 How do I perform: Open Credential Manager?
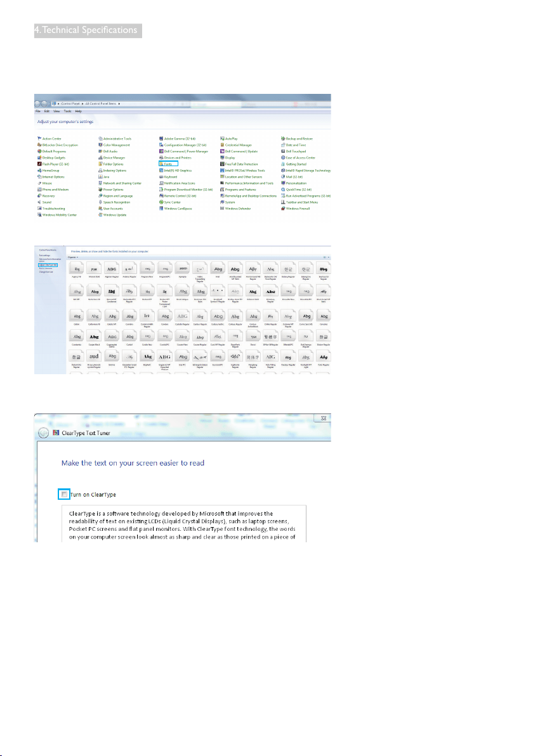click(236, 145)
